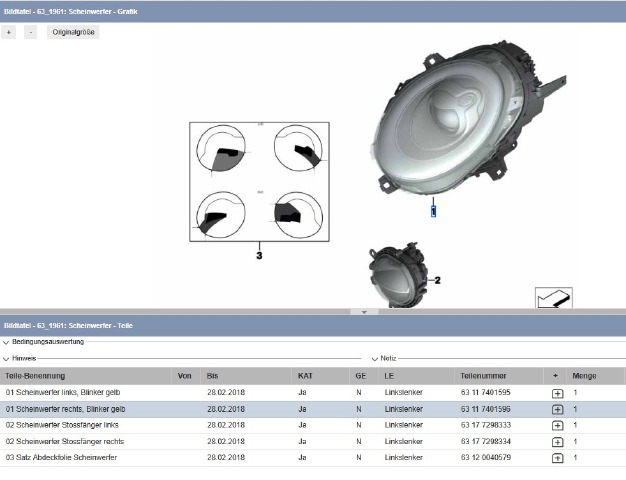Click the cover foil diagram box
This screenshot has height=480, width=626.
tap(260, 182)
